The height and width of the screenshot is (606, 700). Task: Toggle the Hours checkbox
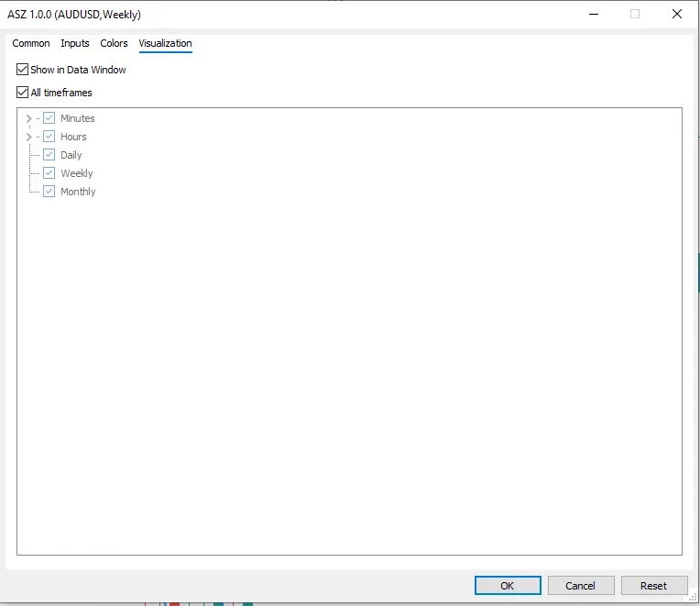coord(49,137)
